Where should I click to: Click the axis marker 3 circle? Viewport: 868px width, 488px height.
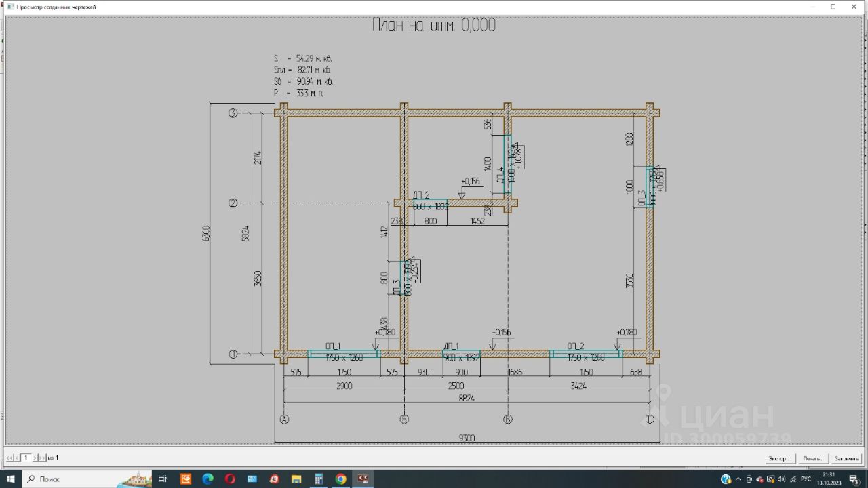click(x=233, y=113)
